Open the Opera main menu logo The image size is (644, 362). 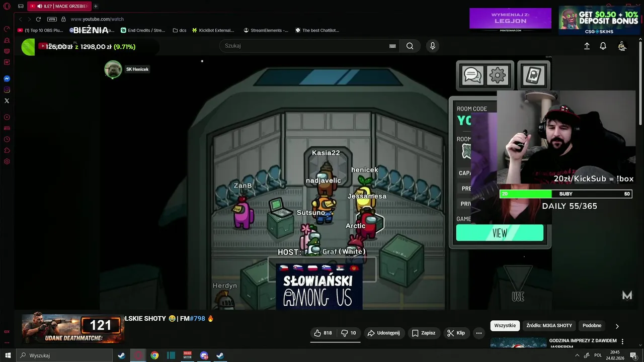tap(7, 6)
